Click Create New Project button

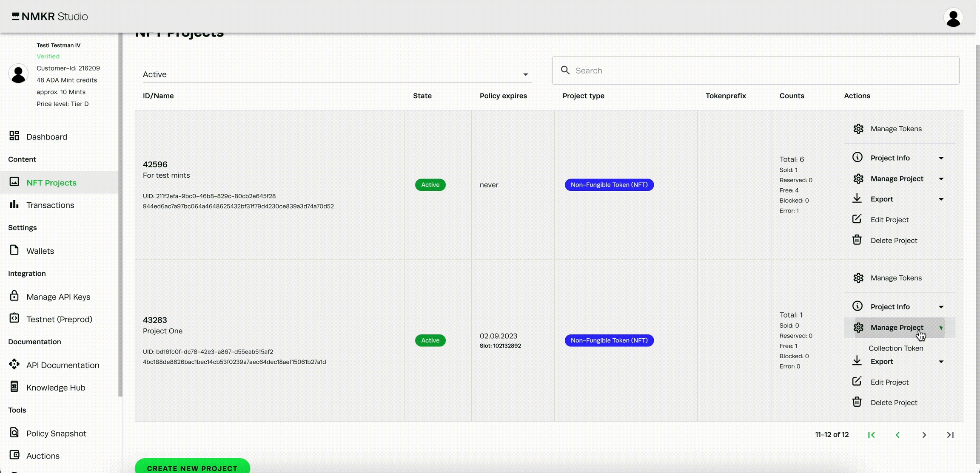(192, 467)
